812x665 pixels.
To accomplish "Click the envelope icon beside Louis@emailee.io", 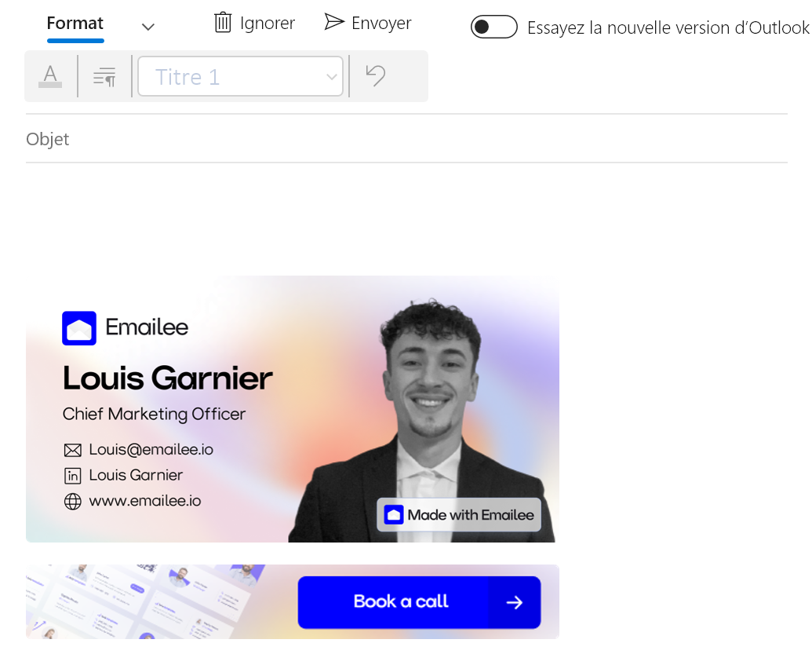I will pyautogui.click(x=72, y=450).
